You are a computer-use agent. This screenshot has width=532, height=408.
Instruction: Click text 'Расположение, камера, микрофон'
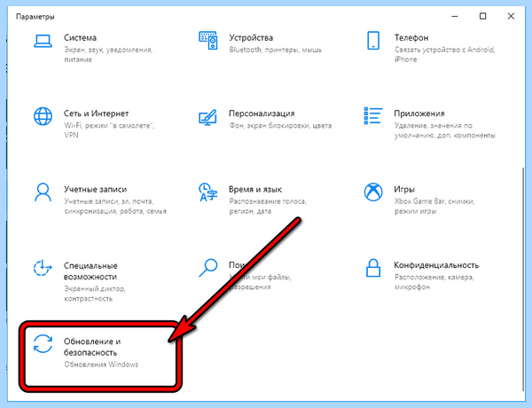click(434, 282)
